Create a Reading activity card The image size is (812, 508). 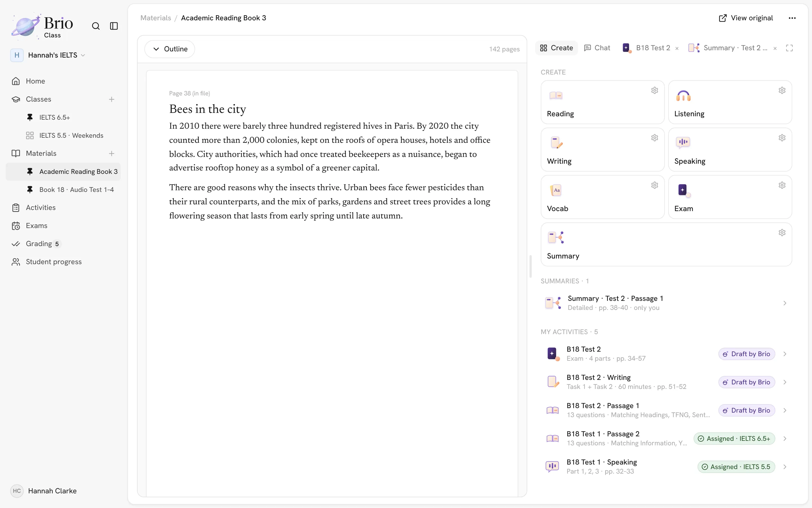[x=603, y=102]
